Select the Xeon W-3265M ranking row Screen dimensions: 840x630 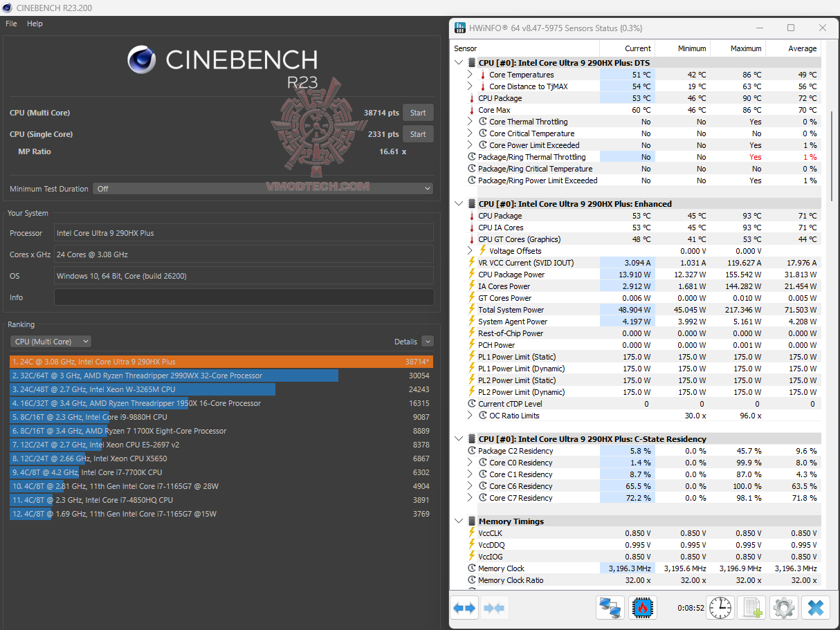[221, 389]
